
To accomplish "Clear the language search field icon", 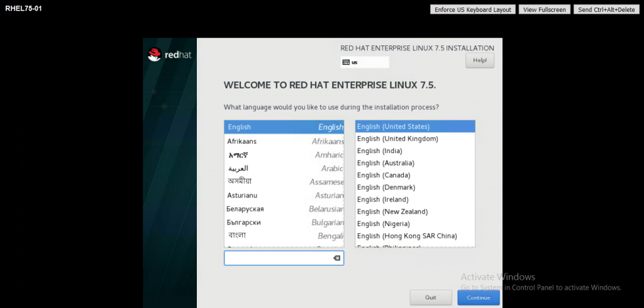I will click(336, 258).
